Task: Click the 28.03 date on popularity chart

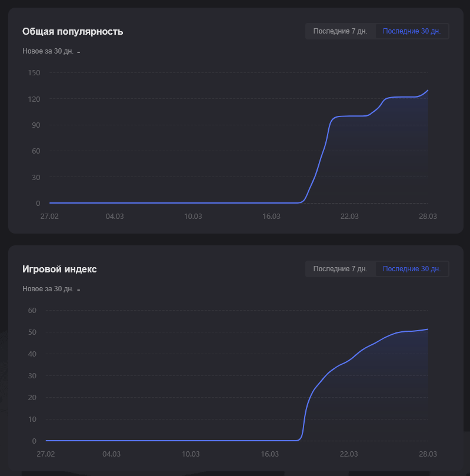Action: (428, 217)
